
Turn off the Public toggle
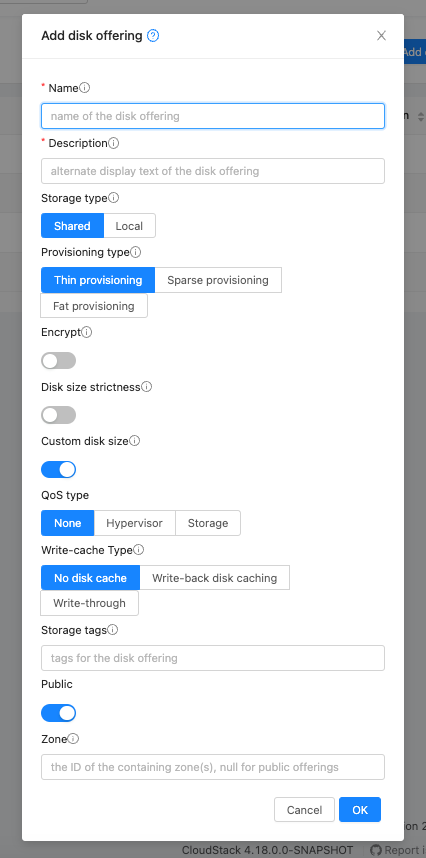[x=59, y=713]
